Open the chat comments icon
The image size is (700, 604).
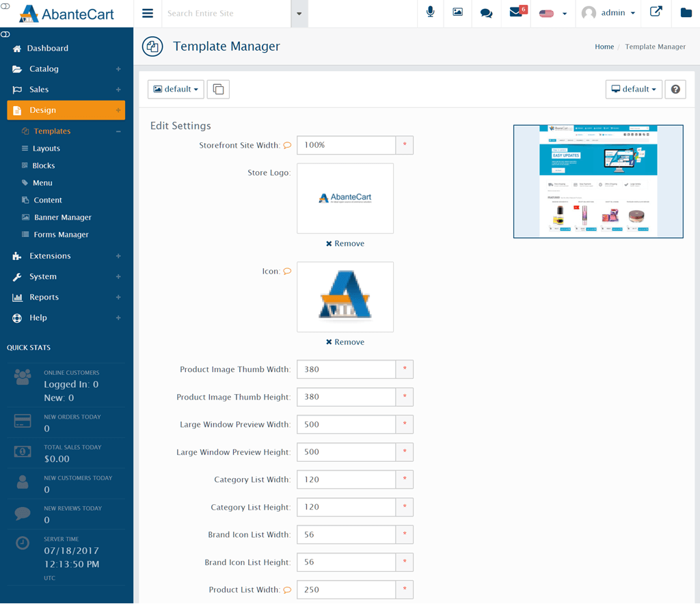(486, 13)
